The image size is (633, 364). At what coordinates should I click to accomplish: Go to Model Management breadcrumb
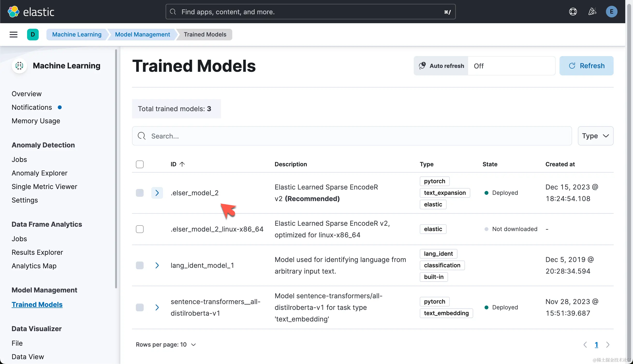(142, 35)
